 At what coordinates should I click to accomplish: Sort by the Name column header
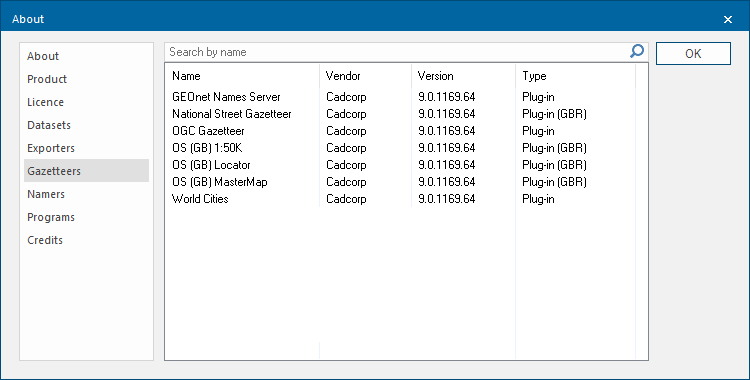[242, 76]
